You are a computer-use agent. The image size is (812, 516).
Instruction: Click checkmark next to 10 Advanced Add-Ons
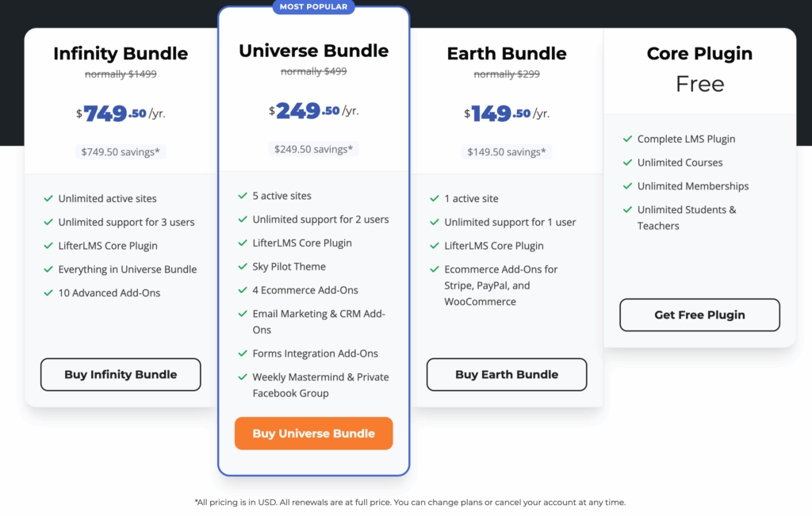(x=48, y=293)
